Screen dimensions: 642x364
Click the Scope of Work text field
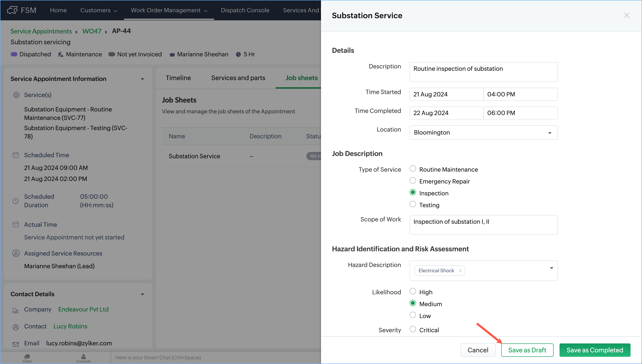(483, 225)
